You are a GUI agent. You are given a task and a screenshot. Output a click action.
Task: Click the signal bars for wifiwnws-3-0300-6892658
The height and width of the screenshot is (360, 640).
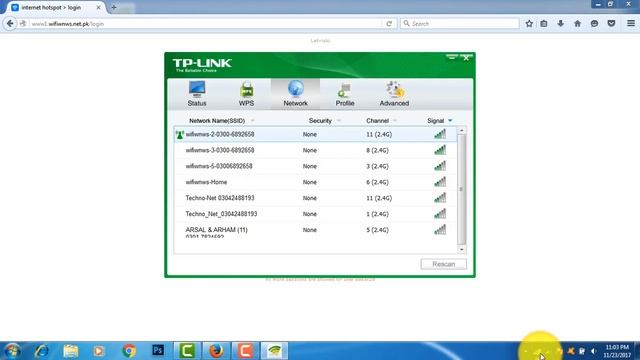tap(440, 150)
